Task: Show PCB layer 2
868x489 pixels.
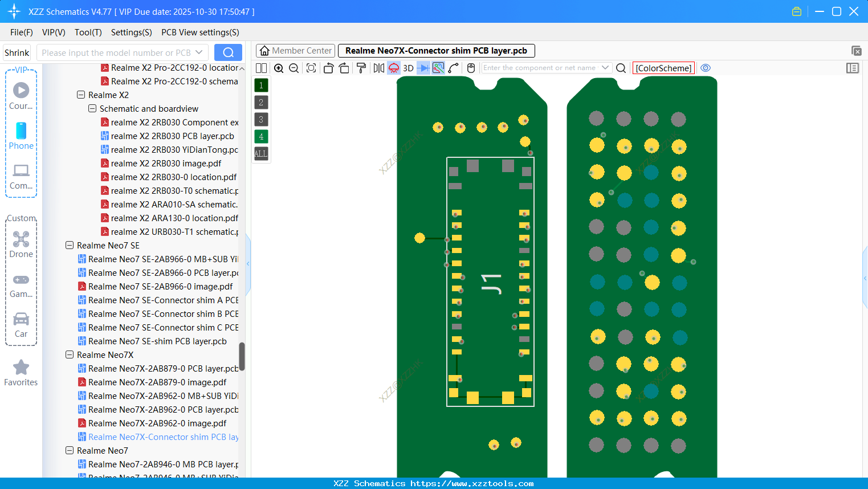Action: point(261,103)
